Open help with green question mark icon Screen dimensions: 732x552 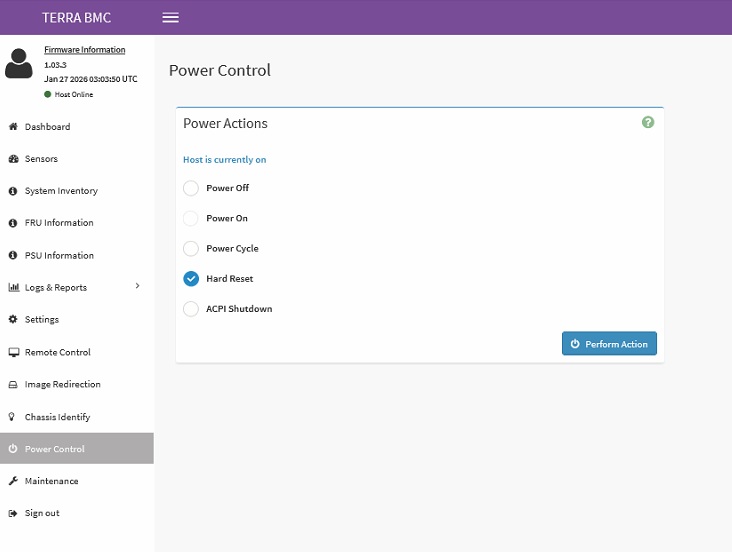point(648,122)
